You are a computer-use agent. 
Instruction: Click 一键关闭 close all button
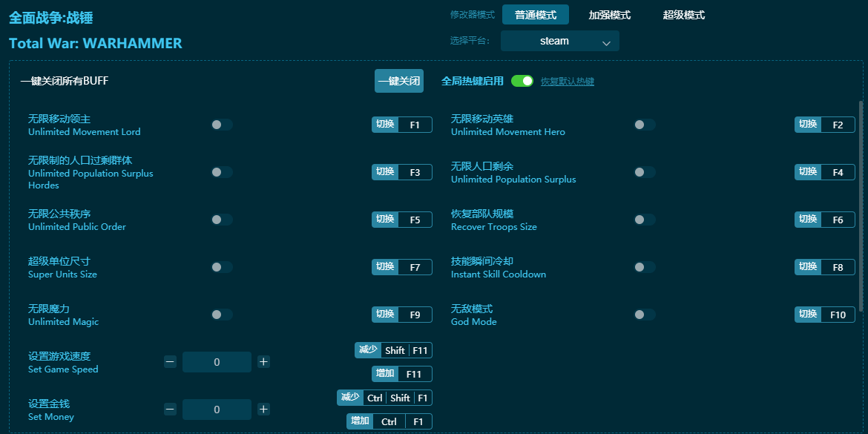point(399,81)
